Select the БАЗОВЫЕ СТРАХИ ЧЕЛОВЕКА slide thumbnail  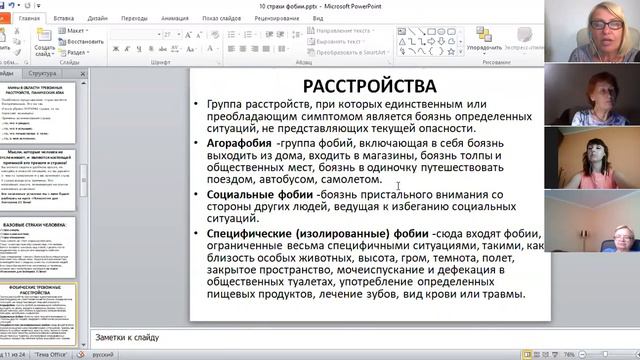(38, 248)
